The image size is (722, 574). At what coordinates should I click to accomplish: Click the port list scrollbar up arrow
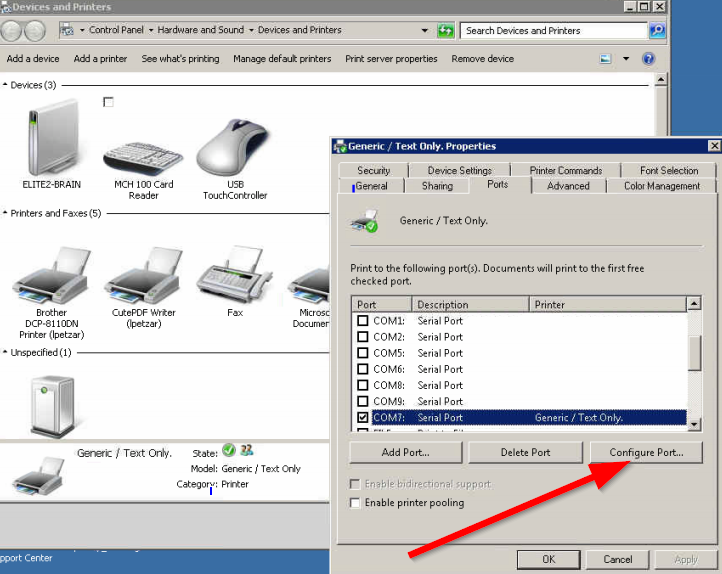point(694,303)
